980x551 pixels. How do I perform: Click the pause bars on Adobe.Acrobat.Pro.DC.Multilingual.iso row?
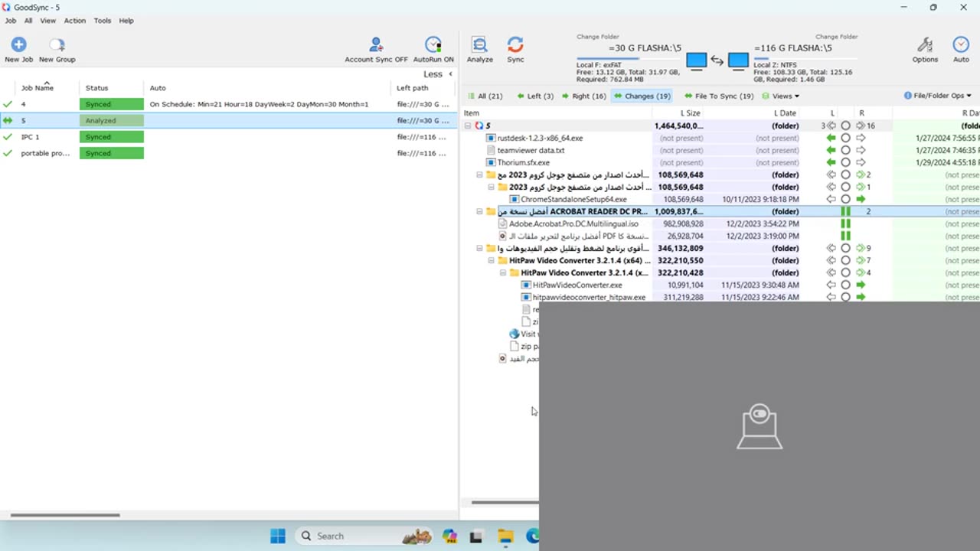(846, 223)
